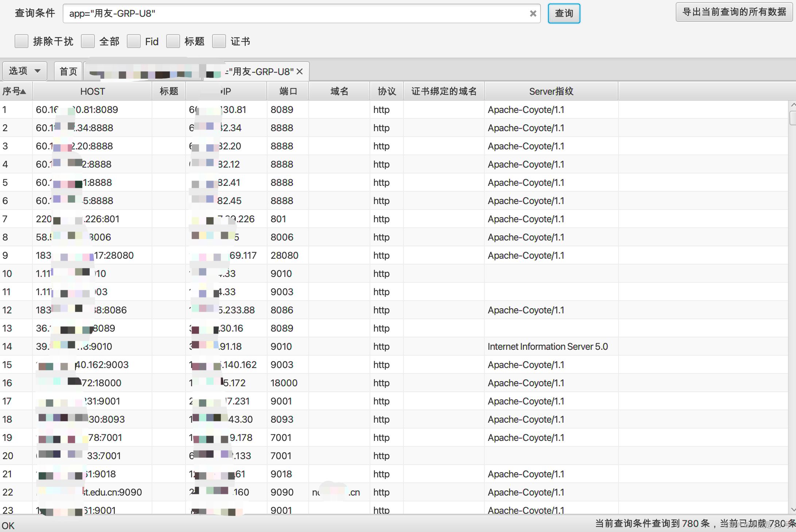Select Apache-Coyote/1.1 cell in row 19
Image resolution: width=796 pixels, height=532 pixels.
[x=551, y=438]
